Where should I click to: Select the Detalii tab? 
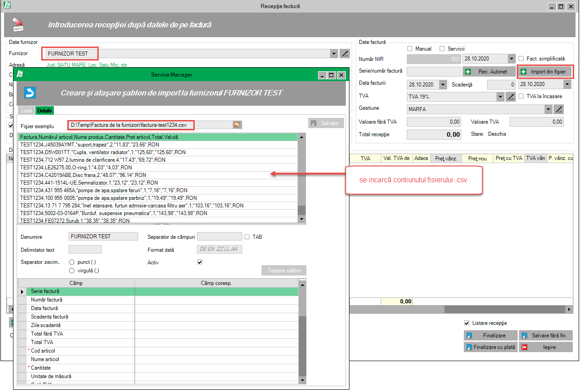coord(44,110)
